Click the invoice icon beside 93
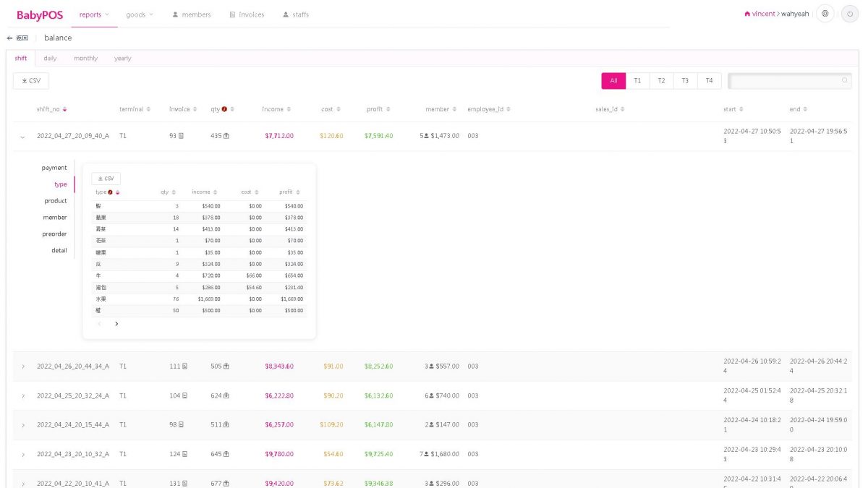868x488 pixels. click(x=181, y=136)
